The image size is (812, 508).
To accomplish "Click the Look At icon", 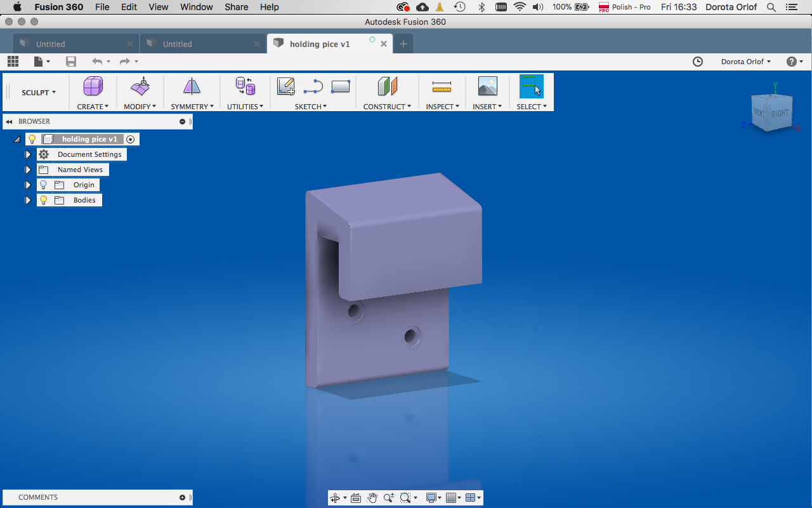I will click(355, 498).
